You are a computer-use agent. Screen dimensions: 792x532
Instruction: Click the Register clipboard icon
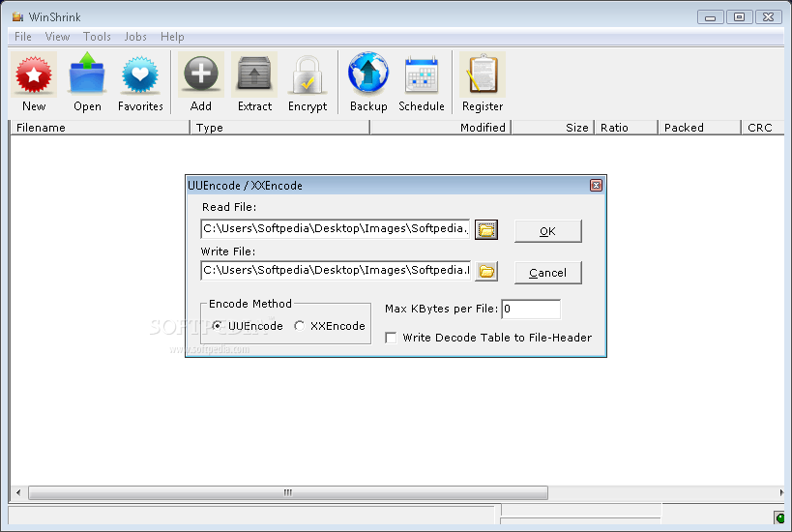[483, 74]
